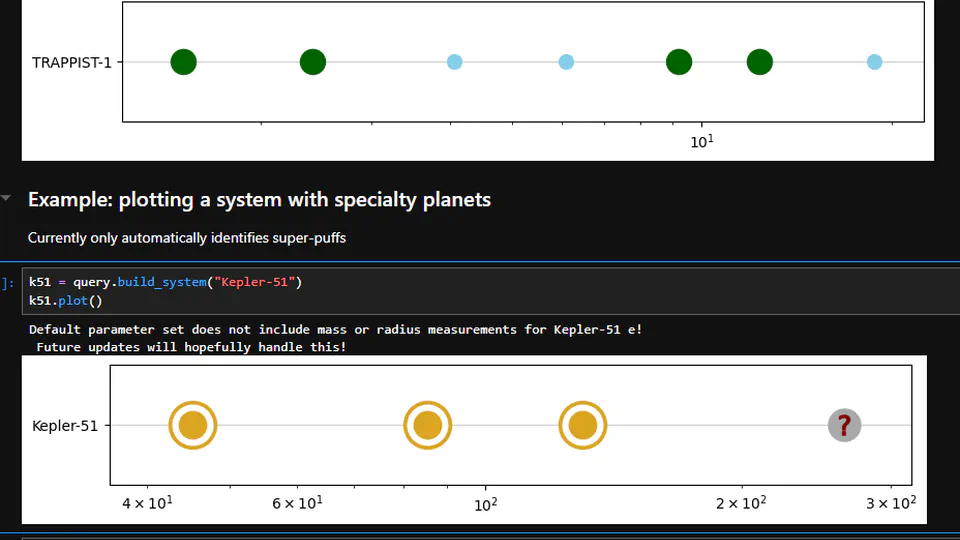This screenshot has width=960, height=540.
Task: Select the question mark unknown planet marker
Action: click(x=844, y=425)
